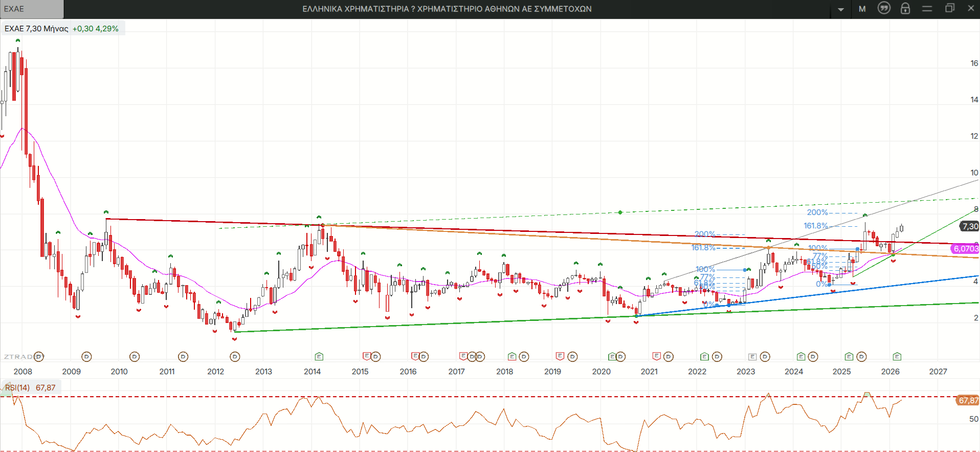980x452 pixels.
Task: Select green dot on dashed green trendline
Action: (620, 212)
